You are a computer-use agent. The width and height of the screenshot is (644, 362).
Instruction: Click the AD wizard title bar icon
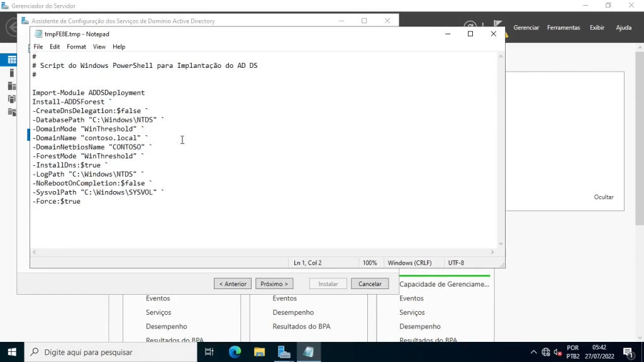25,21
